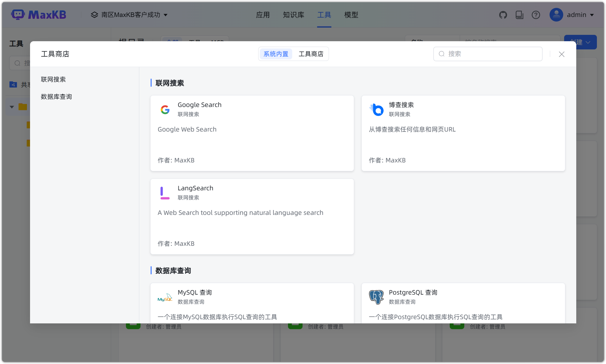
Task: Close the 工具商店 dialog
Action: [561, 54]
